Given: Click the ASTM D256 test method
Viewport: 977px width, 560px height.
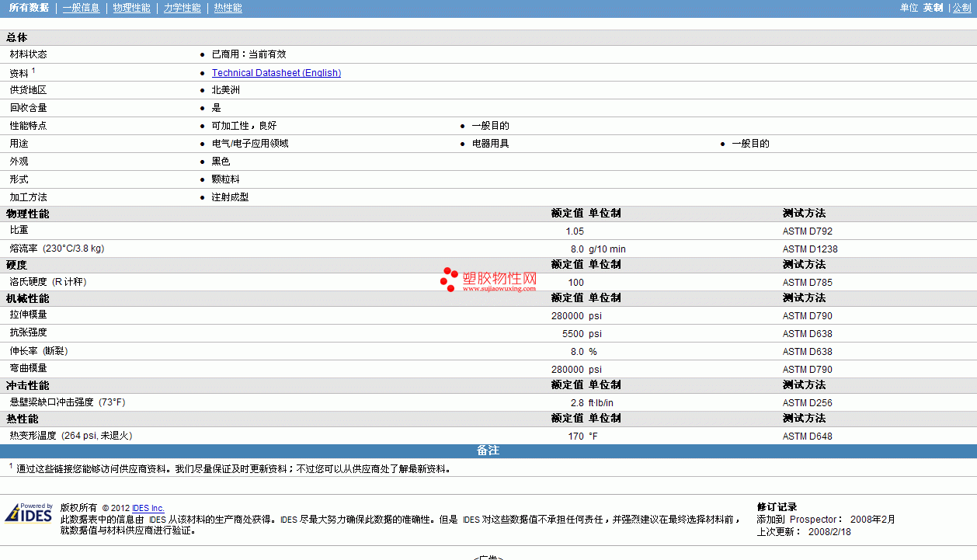Looking at the screenshot, I should [x=808, y=403].
